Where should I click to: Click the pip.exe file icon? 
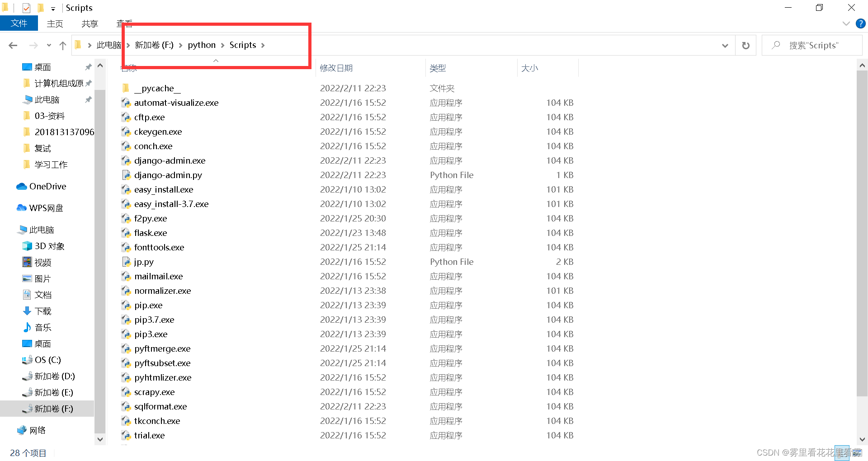126,305
